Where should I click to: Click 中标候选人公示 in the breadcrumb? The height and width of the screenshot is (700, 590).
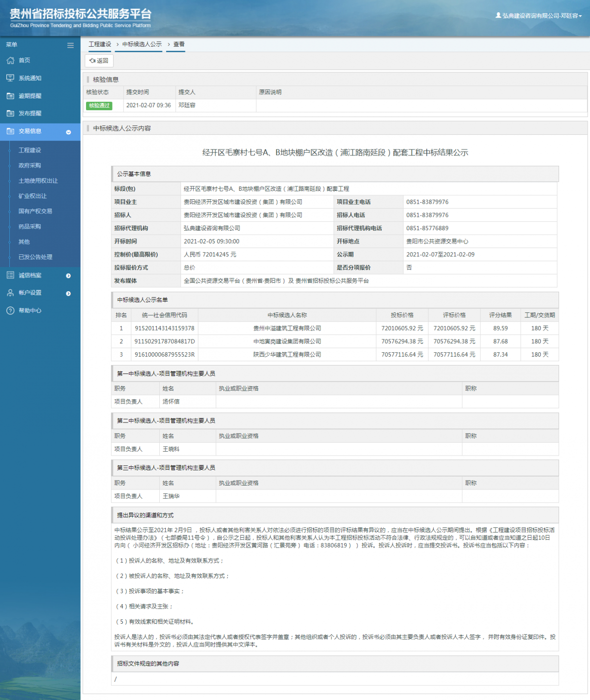[142, 44]
